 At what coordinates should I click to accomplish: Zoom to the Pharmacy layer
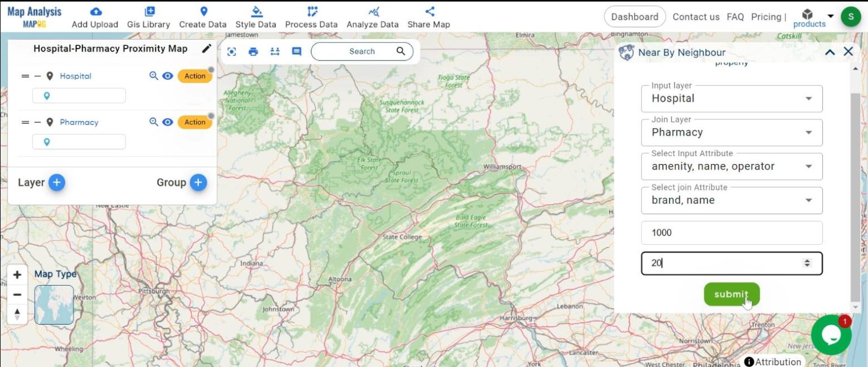click(x=154, y=122)
